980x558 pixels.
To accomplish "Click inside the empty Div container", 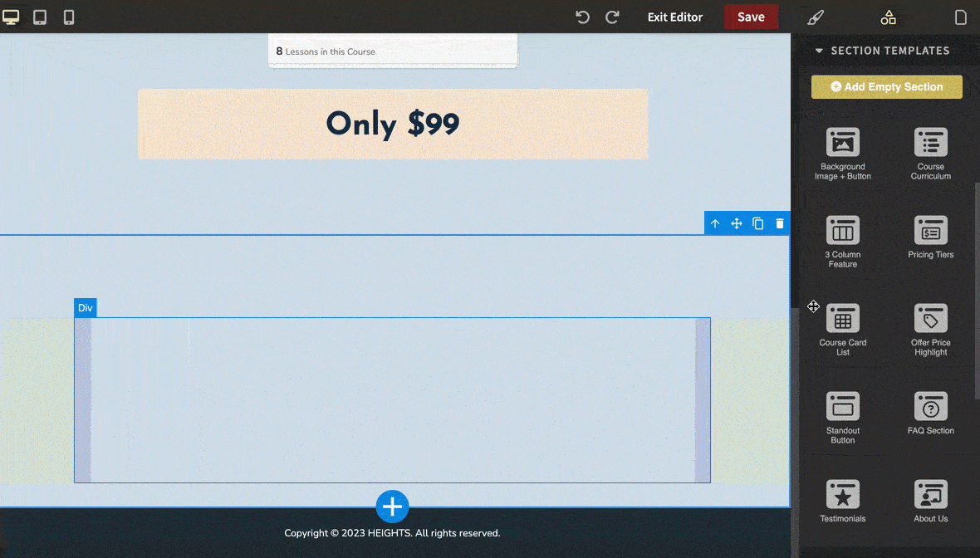I will pyautogui.click(x=393, y=400).
